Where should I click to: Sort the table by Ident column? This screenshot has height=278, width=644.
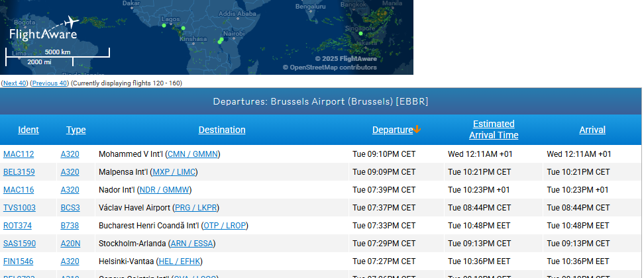point(28,130)
